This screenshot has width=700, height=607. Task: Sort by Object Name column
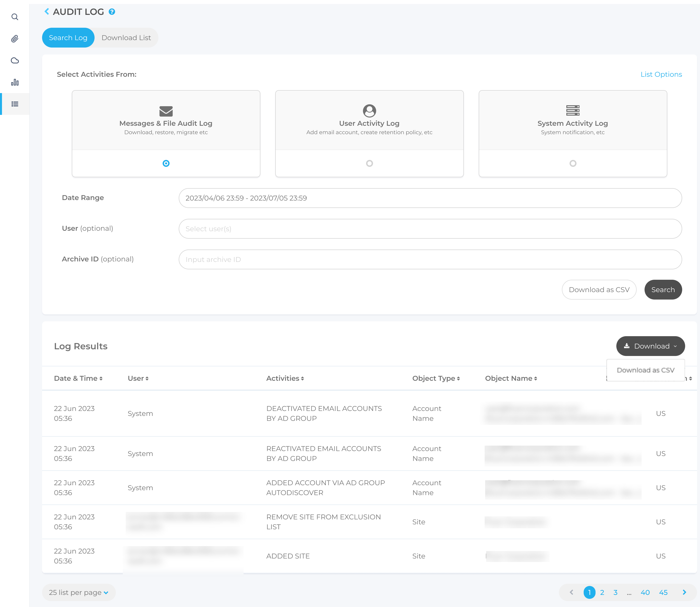tap(511, 378)
